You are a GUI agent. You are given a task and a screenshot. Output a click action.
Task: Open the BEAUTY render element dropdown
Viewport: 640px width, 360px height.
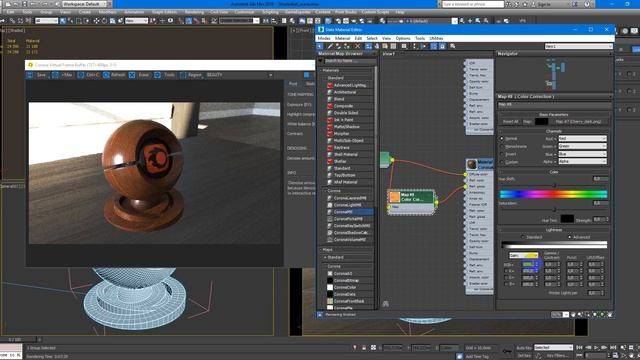pos(239,75)
